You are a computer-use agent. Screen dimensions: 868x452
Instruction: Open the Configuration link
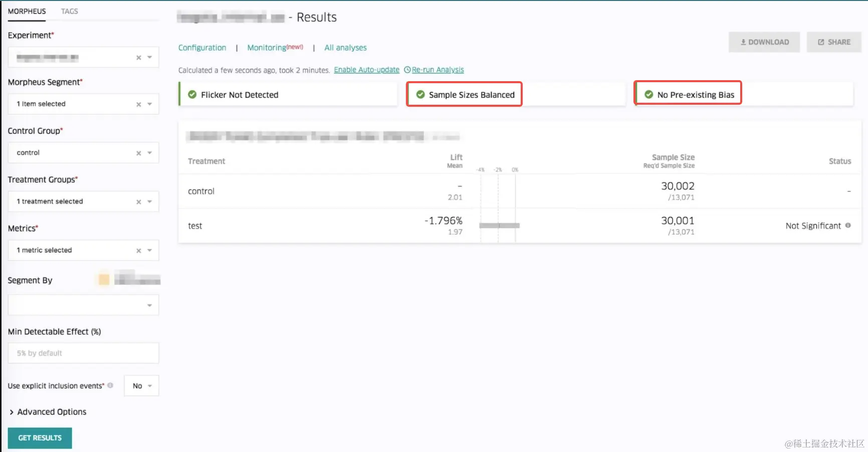pyautogui.click(x=202, y=48)
